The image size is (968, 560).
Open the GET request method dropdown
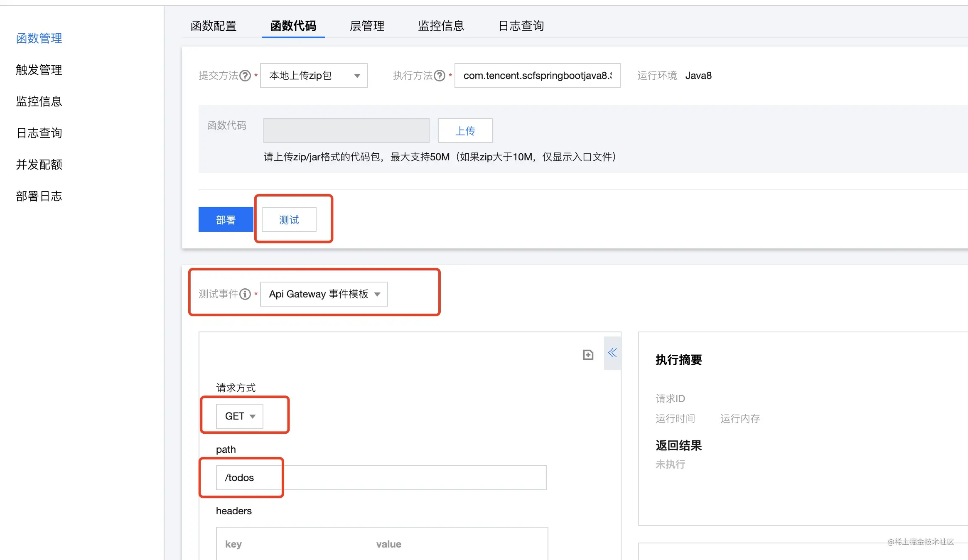pyautogui.click(x=240, y=416)
